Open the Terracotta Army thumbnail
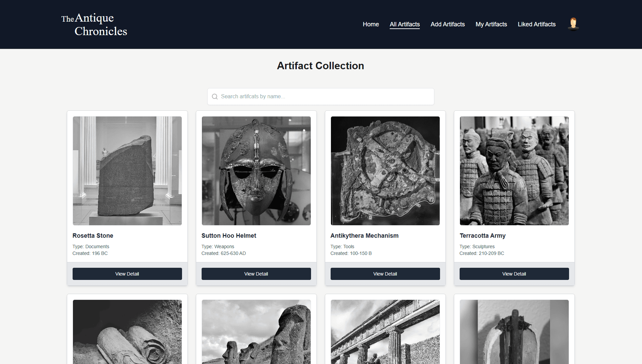The image size is (642, 364). point(514,171)
